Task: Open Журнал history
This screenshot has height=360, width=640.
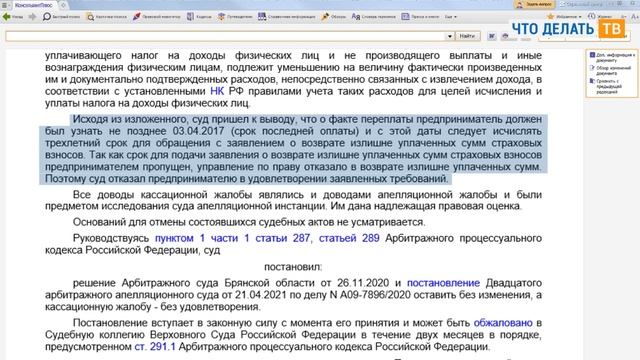Action: (600, 16)
